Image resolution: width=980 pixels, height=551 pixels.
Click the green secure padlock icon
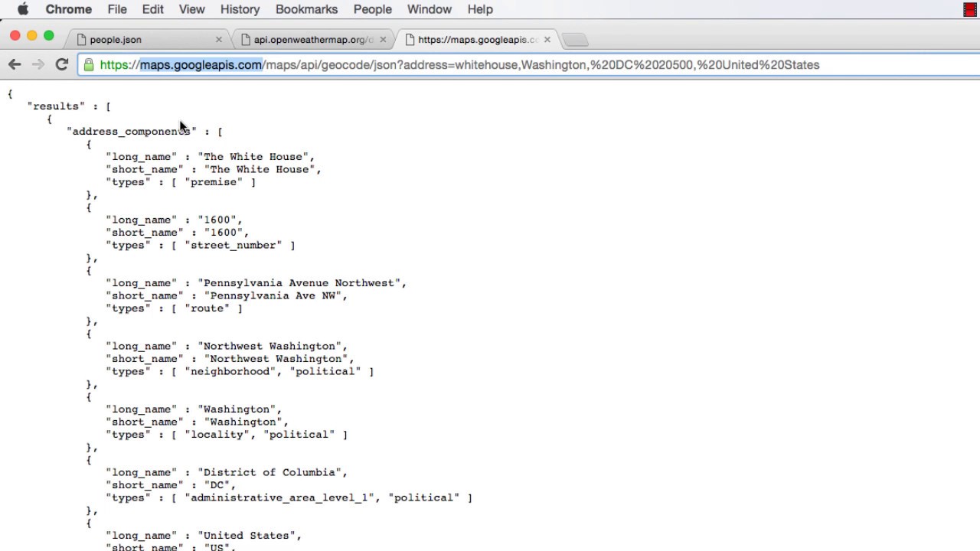(x=89, y=65)
